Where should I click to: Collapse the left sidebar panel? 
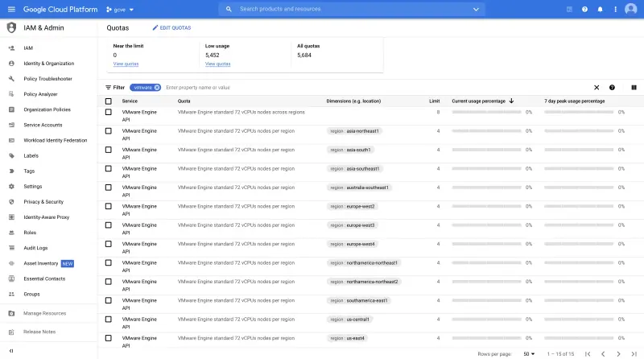11,350
